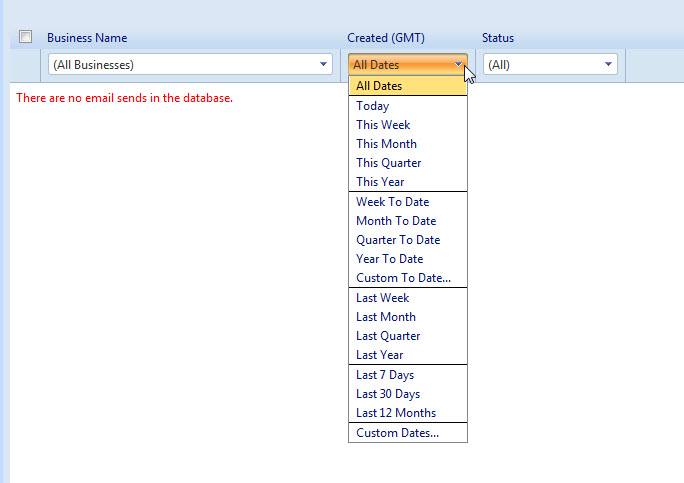Select Year To Date filter
The width and height of the screenshot is (684, 483).
[390, 259]
